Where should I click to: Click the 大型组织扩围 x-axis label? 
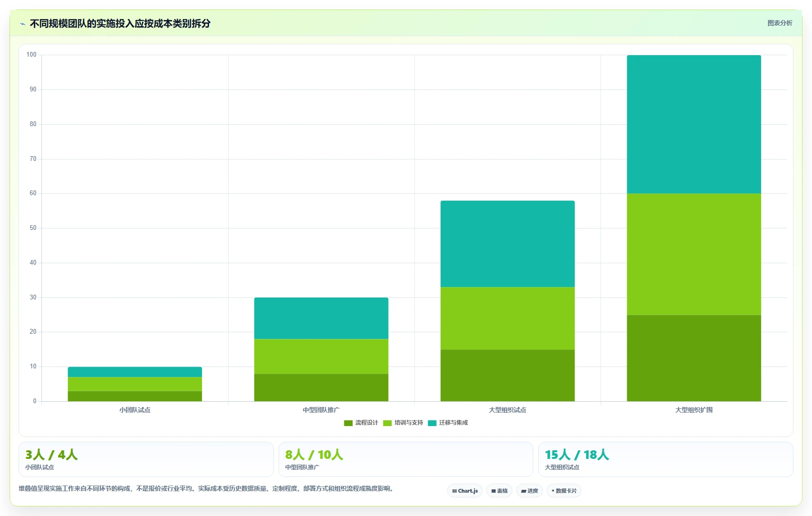[694, 410]
